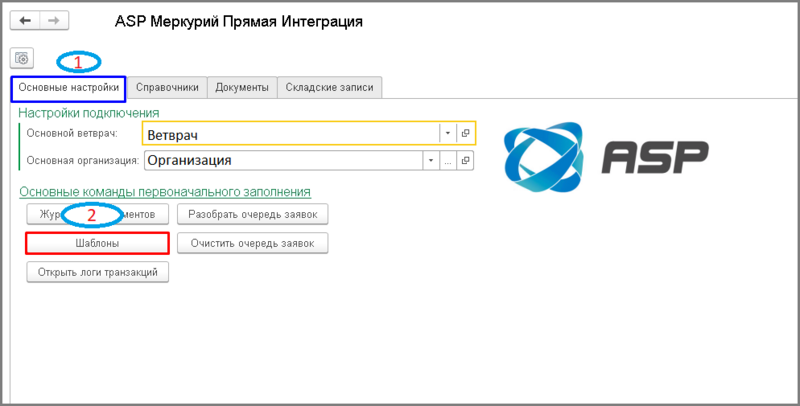Switch to the Основные настройки tab
Screen dimensions: 800x406
[69, 88]
